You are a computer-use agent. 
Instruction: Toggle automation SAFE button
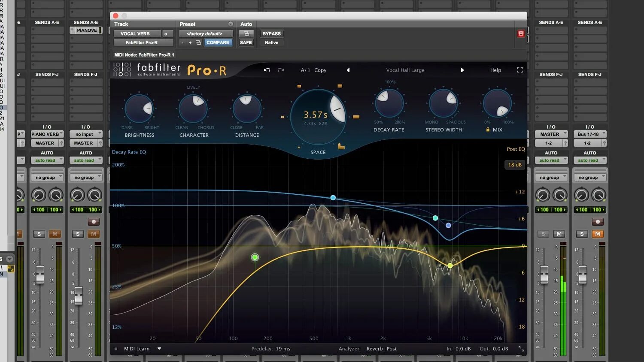point(246,42)
